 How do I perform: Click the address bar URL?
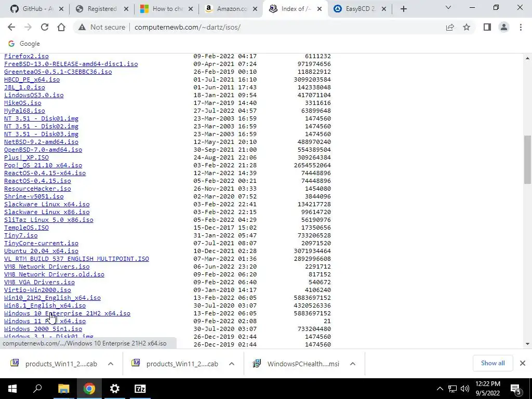click(x=187, y=27)
